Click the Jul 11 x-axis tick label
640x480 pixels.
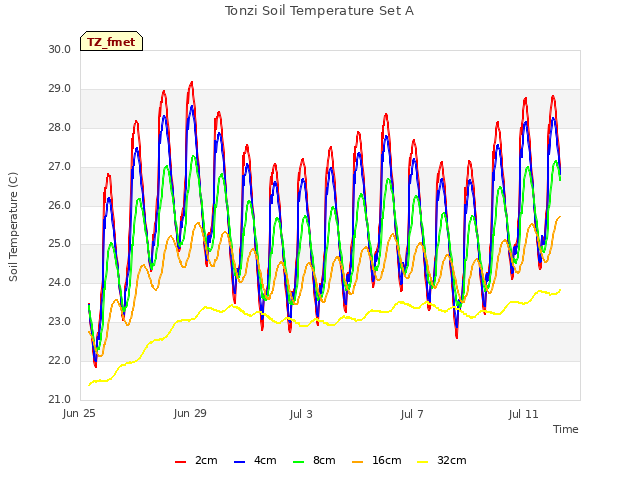523,414
